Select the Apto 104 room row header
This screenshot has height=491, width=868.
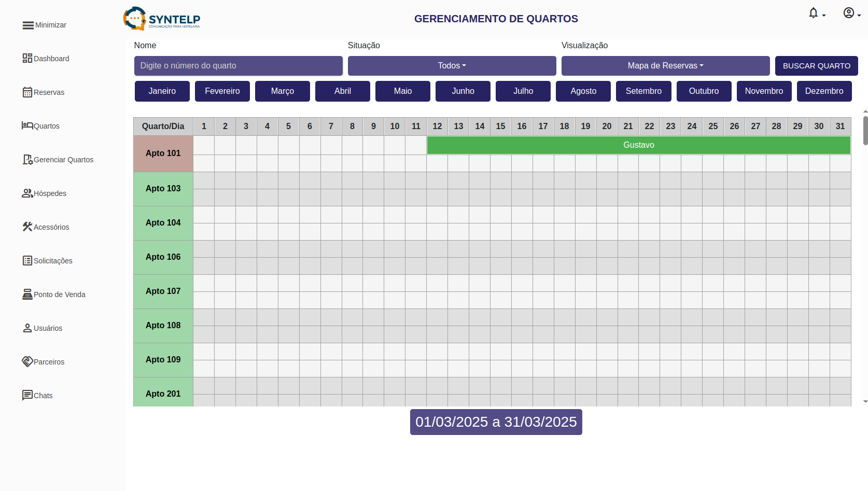[x=163, y=223]
